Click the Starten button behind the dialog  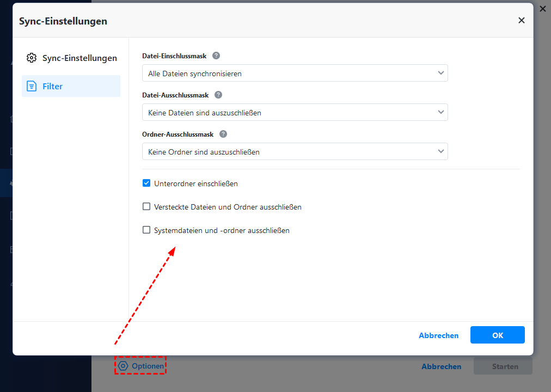(x=505, y=366)
